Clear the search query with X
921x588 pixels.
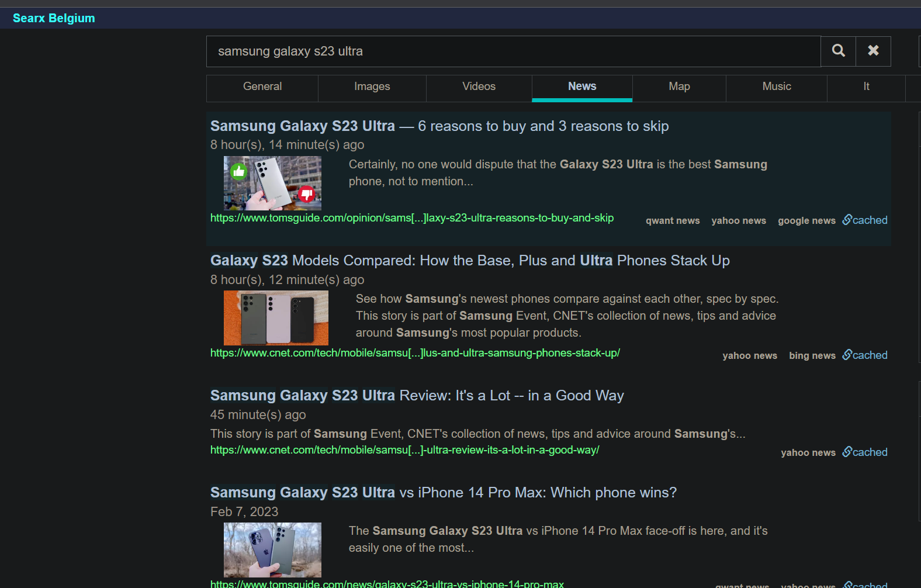pos(873,51)
